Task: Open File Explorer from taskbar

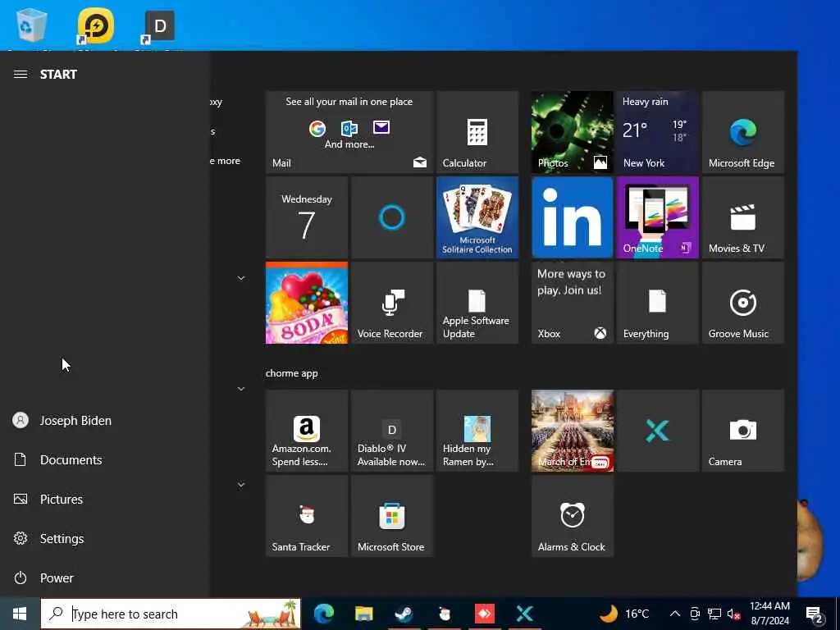Action: [363, 614]
